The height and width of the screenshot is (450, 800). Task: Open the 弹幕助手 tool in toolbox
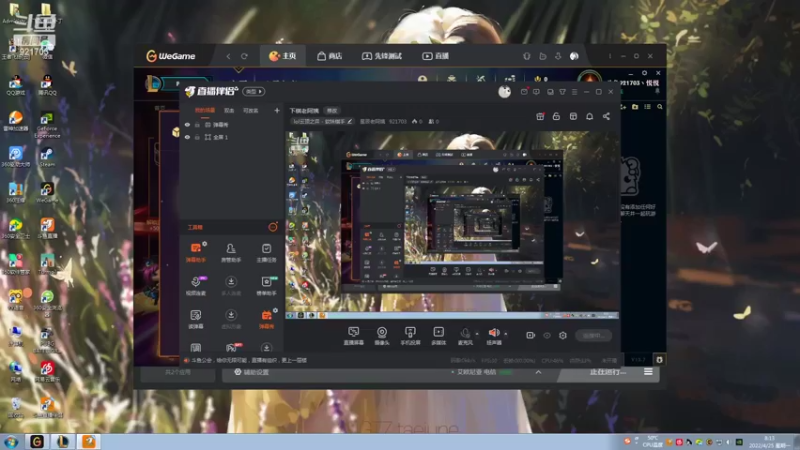pos(195,252)
